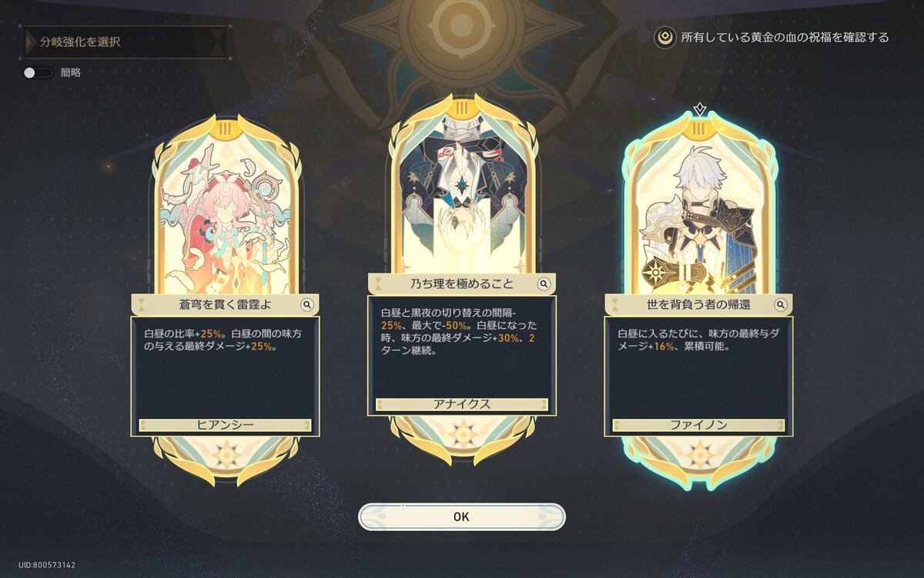Click the アナイクス name label
The width and height of the screenshot is (924, 578).
click(462, 404)
